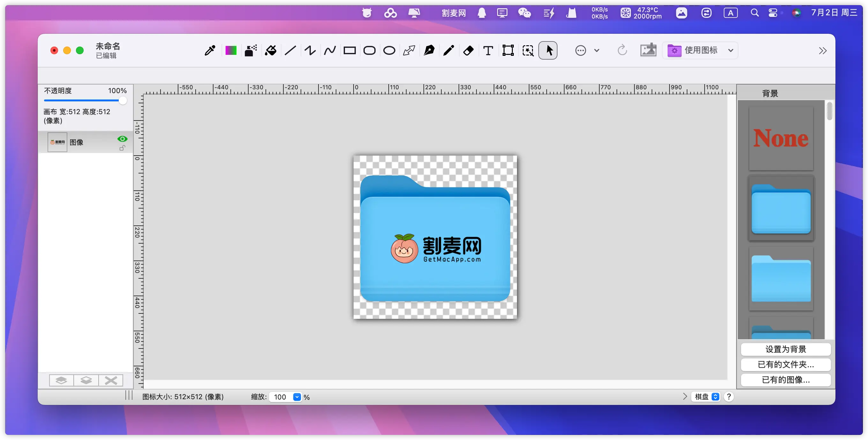Pick the ellipse shape tool

tap(389, 50)
